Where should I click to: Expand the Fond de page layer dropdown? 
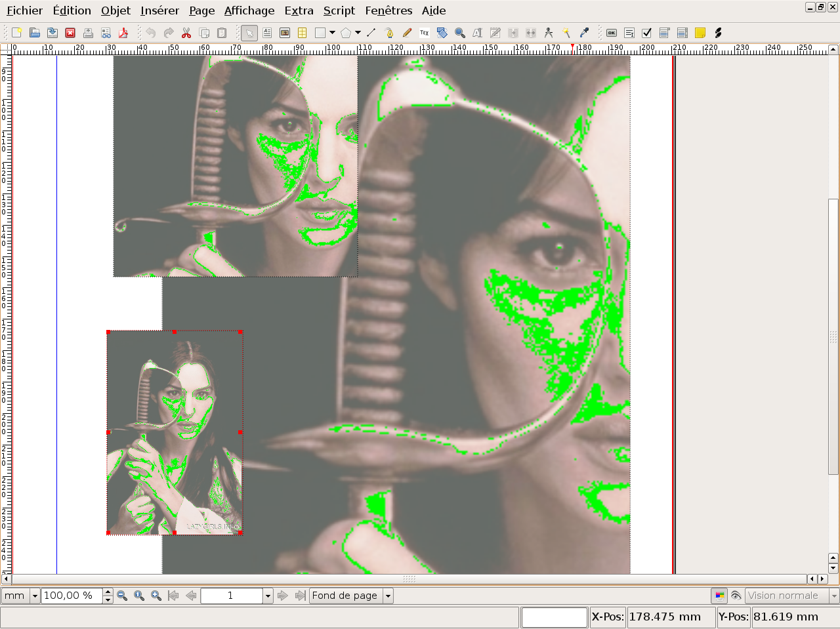[x=388, y=596]
